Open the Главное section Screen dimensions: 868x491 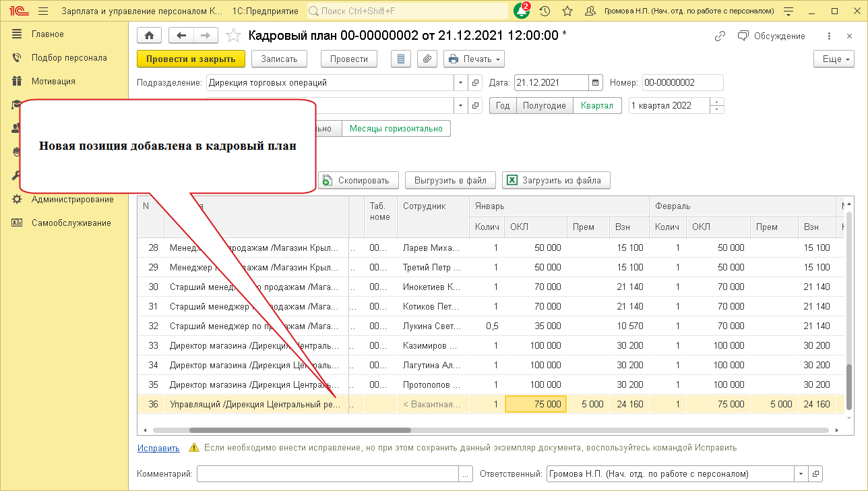[x=48, y=34]
